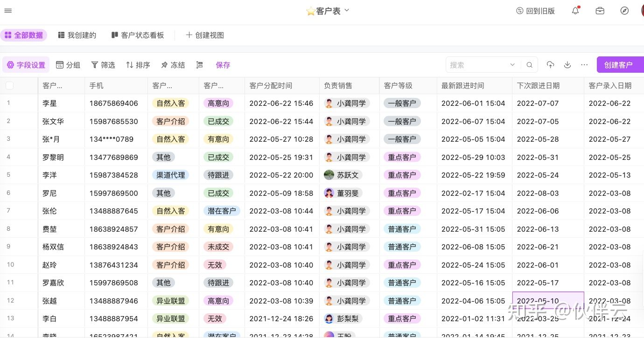Click the notification bell icon
This screenshot has height=338, width=644.
pyautogui.click(x=575, y=11)
